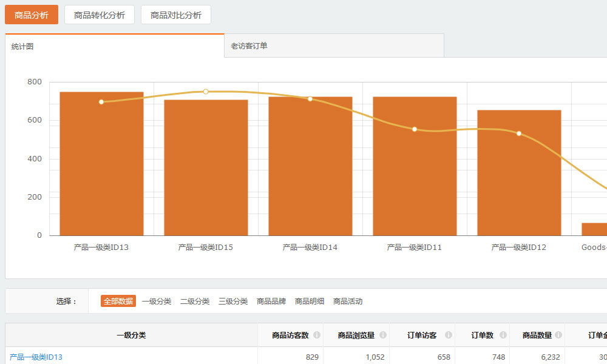
Task: Click the 订单访客 column header
Action: [x=422, y=335]
